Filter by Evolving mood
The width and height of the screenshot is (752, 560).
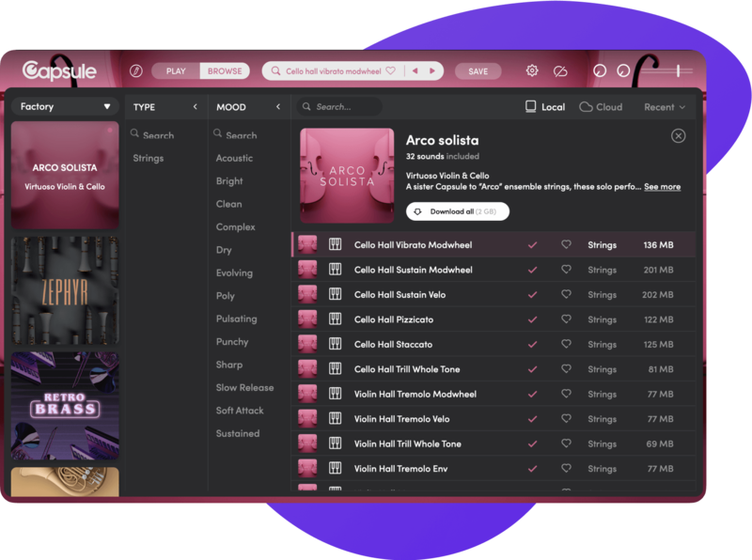pos(234,272)
